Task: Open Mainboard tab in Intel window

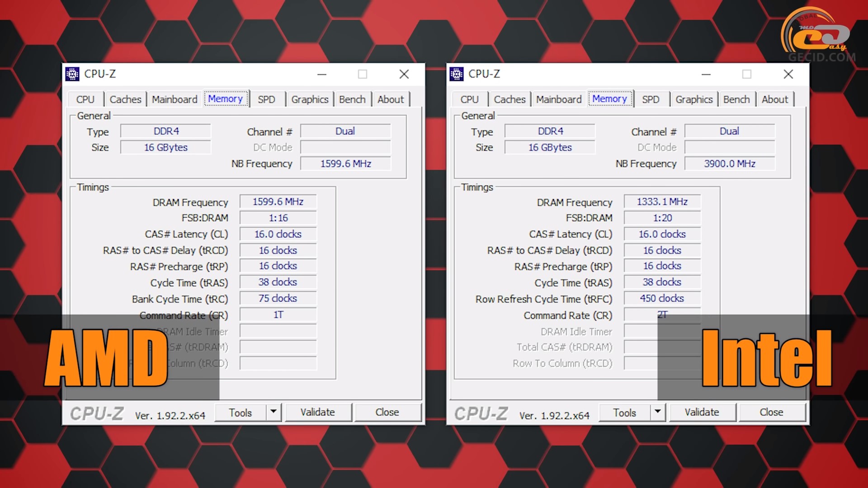Action: coord(559,99)
